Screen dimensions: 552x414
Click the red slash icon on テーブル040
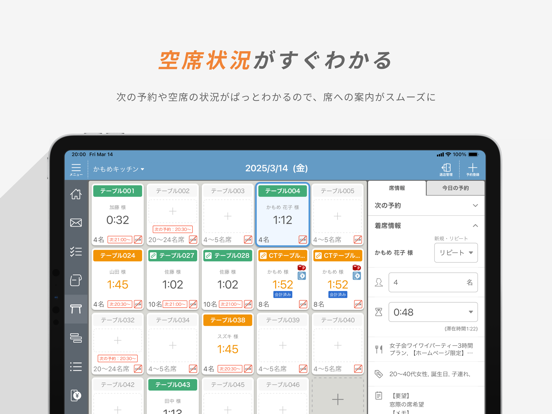pyautogui.click(x=358, y=369)
